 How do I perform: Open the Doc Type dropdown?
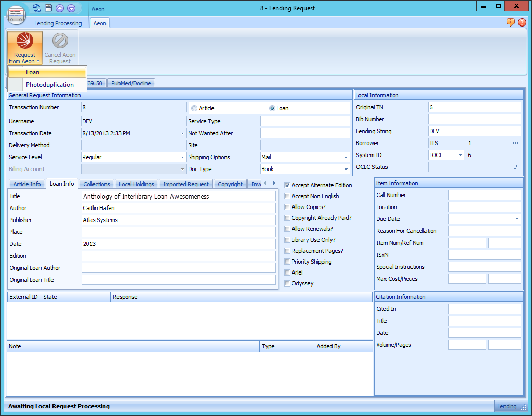346,169
